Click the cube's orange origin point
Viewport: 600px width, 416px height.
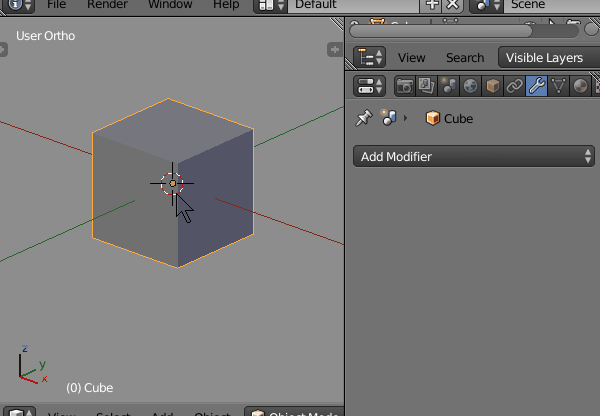pyautogui.click(x=173, y=184)
